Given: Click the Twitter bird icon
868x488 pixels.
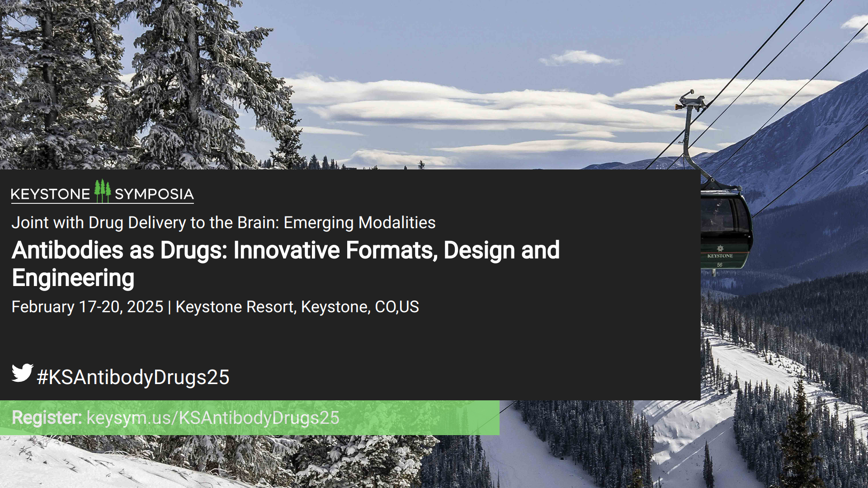Looking at the screenshot, I should tap(22, 373).
